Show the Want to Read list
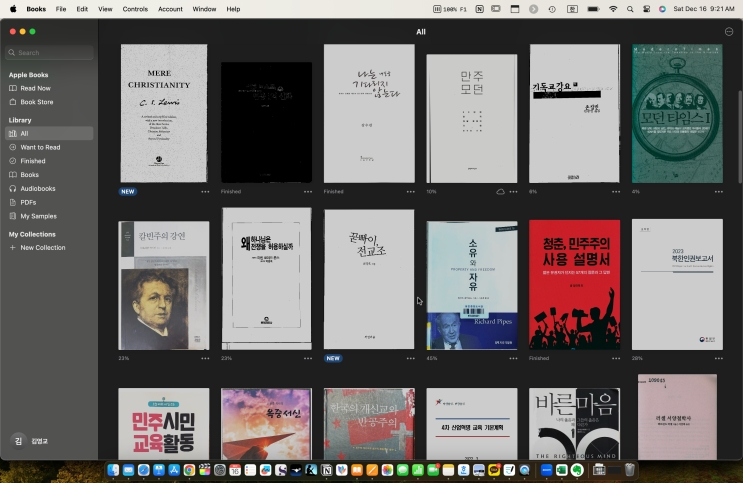Viewport: 743px width, 483px height. [x=40, y=147]
